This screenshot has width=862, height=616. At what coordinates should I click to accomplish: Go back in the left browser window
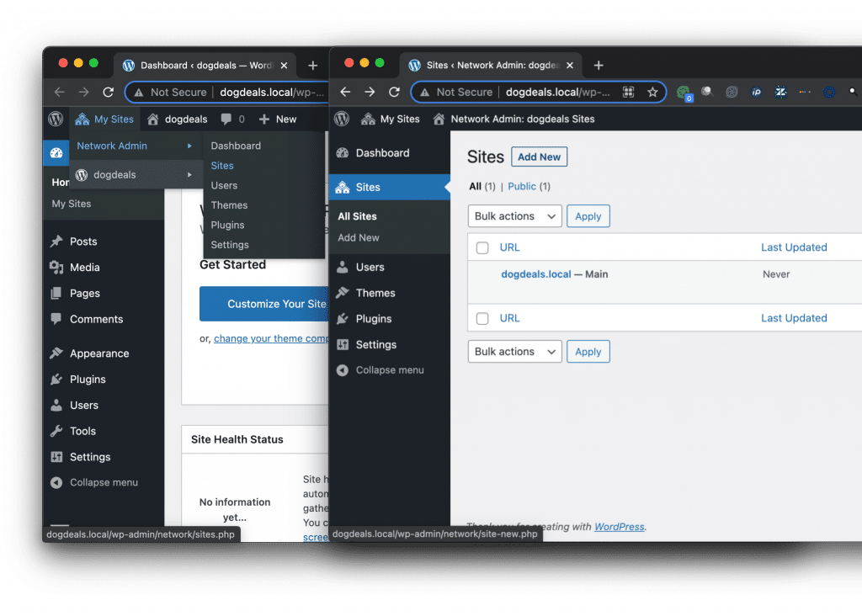point(60,93)
